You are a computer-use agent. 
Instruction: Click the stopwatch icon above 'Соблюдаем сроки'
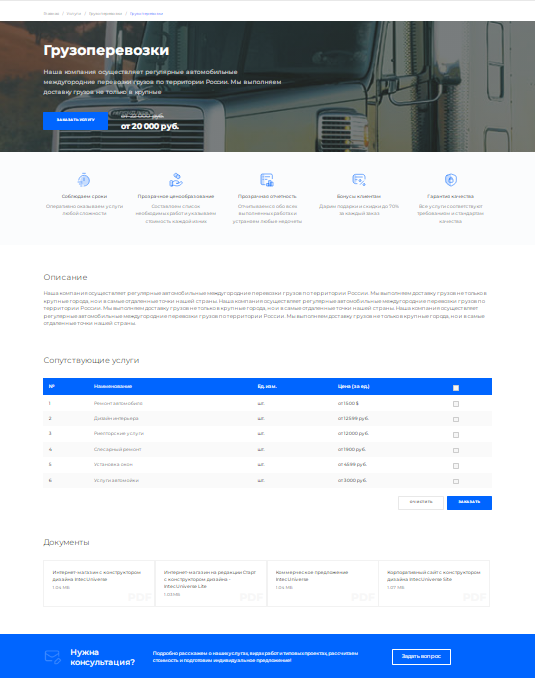[x=84, y=179]
